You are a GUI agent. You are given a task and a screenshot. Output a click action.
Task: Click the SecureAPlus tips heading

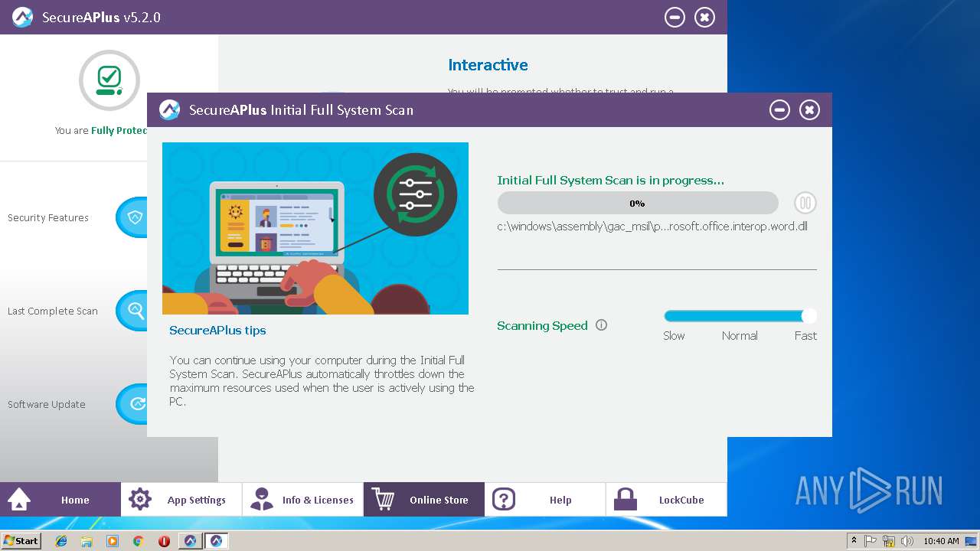tap(217, 331)
